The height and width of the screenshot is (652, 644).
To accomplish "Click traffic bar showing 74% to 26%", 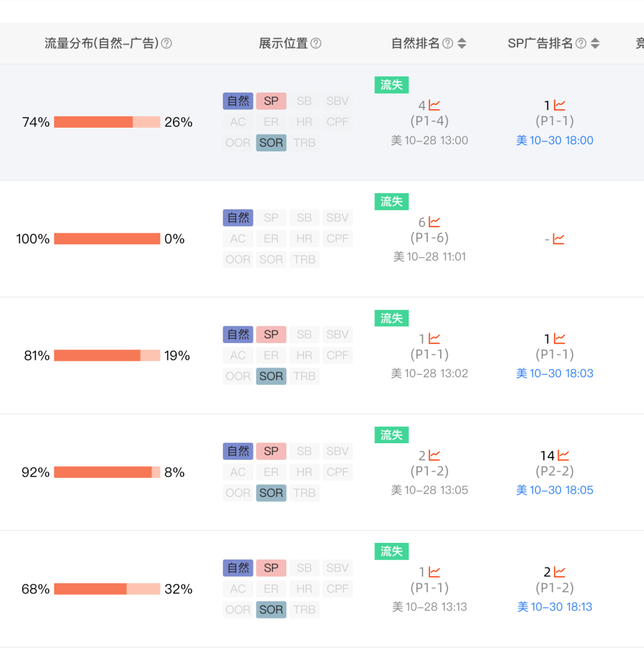I will pyautogui.click(x=107, y=122).
